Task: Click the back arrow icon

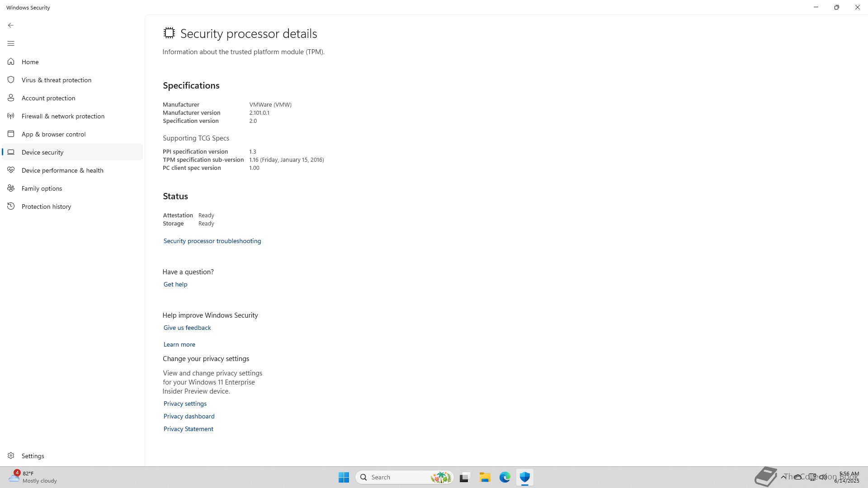Action: 11,25
